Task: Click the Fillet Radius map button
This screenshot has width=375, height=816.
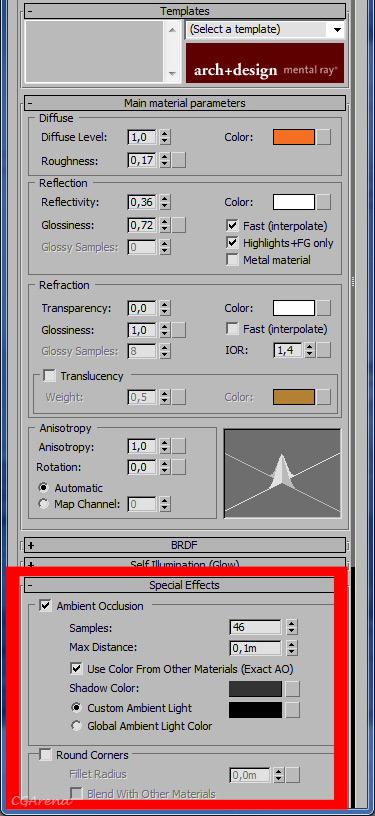Action: point(293,775)
